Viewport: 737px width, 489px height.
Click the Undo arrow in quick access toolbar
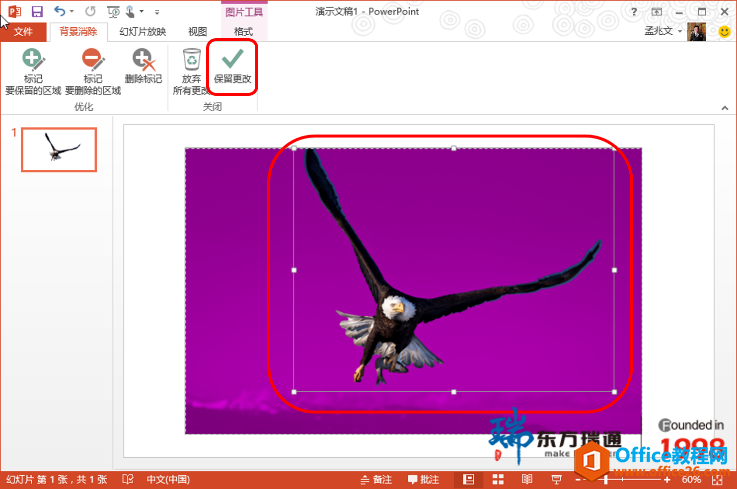(61, 11)
